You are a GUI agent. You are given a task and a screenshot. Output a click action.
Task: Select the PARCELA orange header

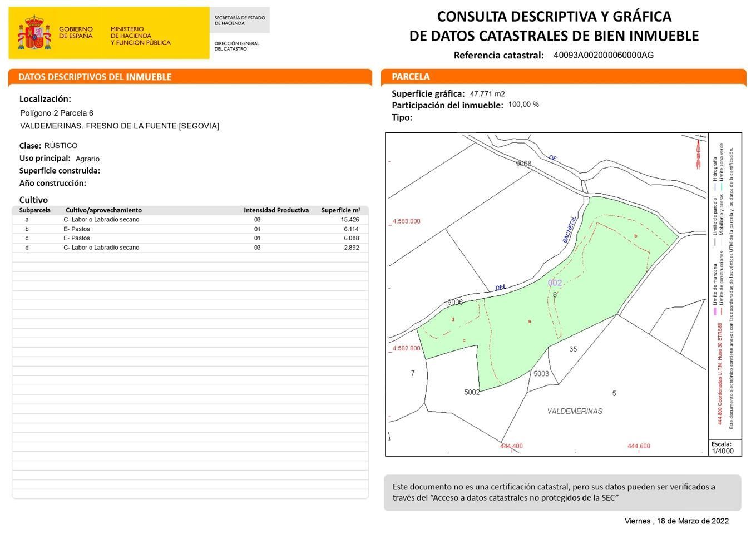563,77
